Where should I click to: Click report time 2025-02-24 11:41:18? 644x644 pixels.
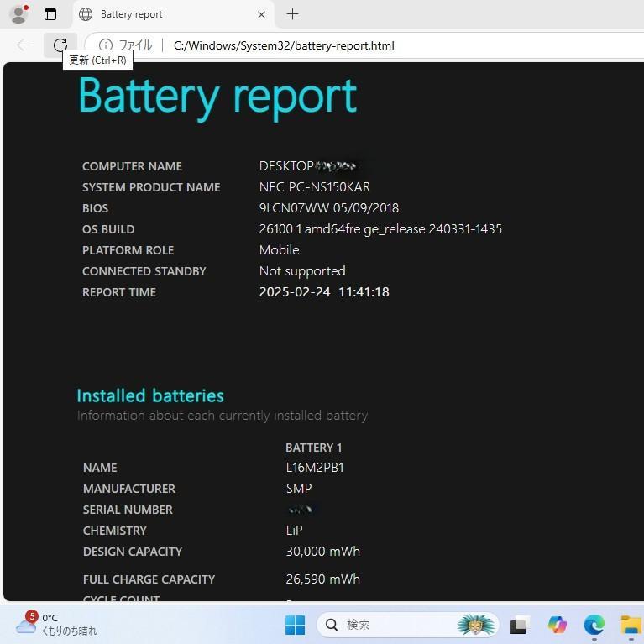pyautogui.click(x=324, y=292)
